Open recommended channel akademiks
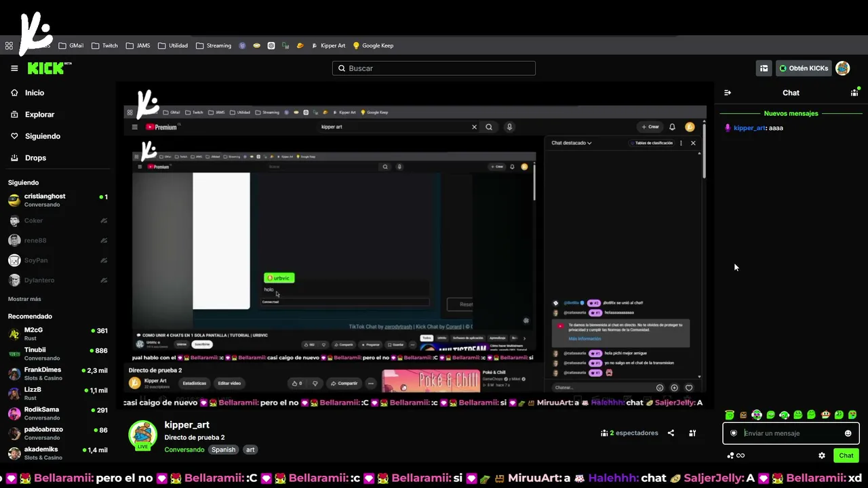This screenshot has width=868, height=488. pos(58,453)
